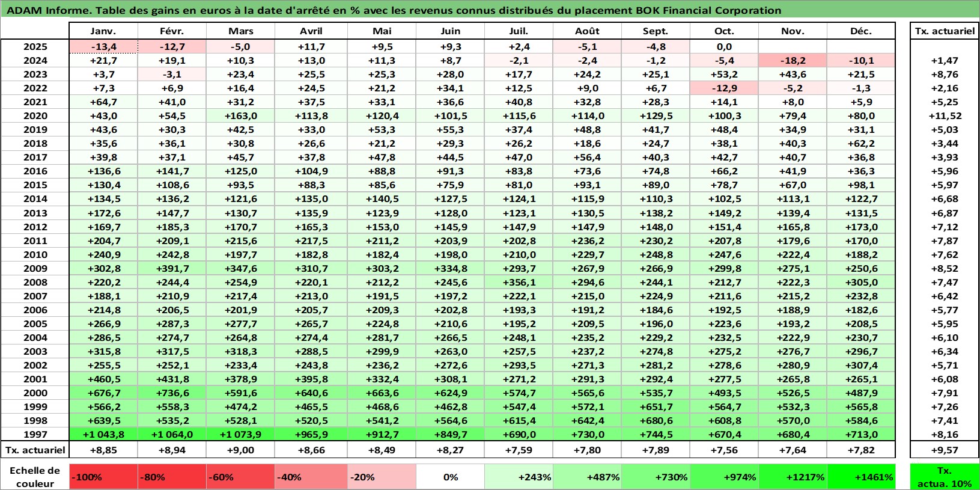The image size is (980, 490).
Task: Click the '+460,5' cell for January 2001
Action: coord(103,379)
